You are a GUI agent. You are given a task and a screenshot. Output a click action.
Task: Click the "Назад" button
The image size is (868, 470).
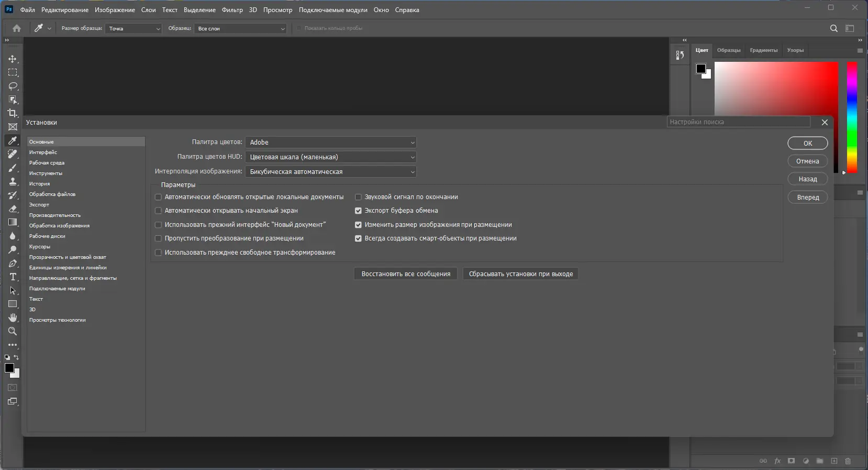coord(808,179)
